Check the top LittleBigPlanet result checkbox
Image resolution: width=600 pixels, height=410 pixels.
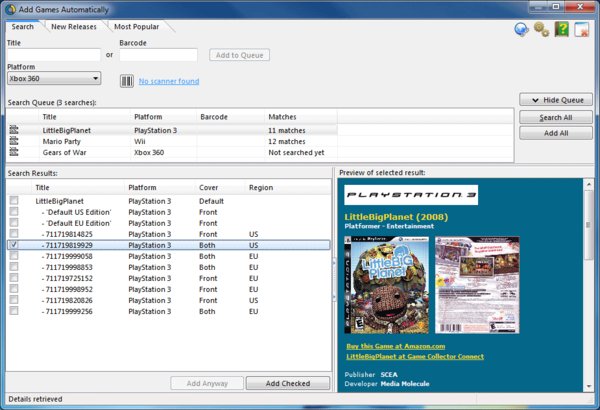tap(14, 201)
